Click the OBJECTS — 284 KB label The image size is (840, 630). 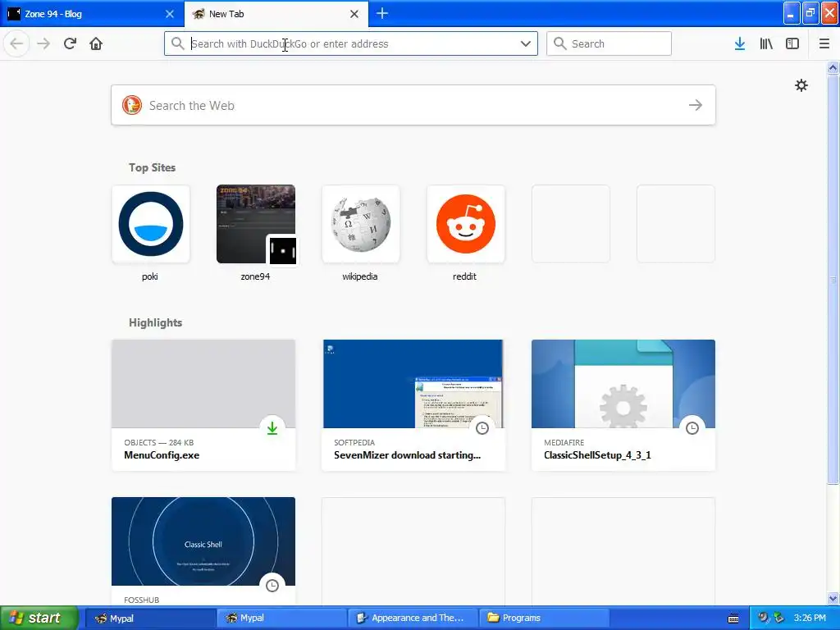point(158,442)
